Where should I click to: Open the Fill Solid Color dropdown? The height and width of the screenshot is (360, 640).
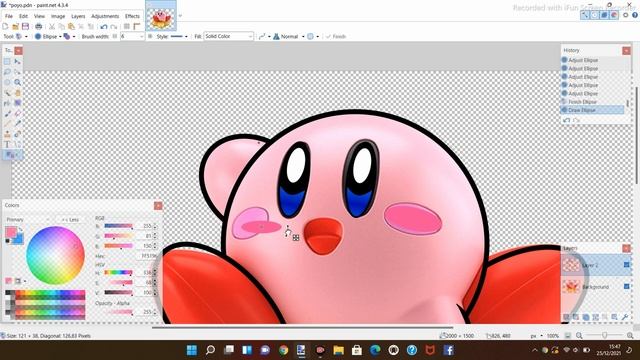pos(229,36)
